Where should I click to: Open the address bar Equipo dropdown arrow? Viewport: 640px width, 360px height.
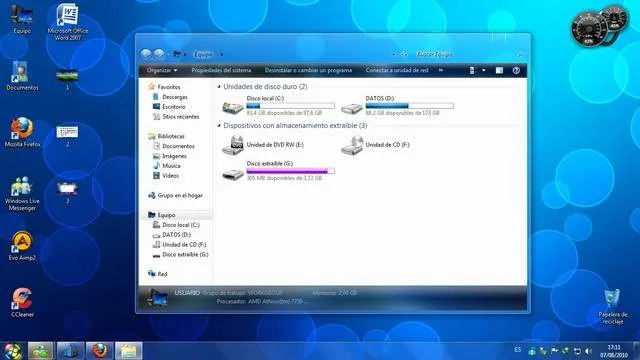pos(222,54)
